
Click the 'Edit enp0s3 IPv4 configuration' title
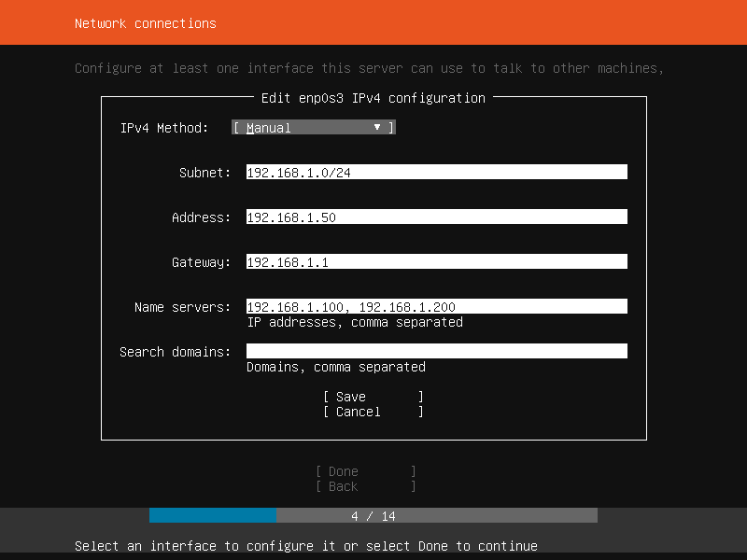[373, 98]
